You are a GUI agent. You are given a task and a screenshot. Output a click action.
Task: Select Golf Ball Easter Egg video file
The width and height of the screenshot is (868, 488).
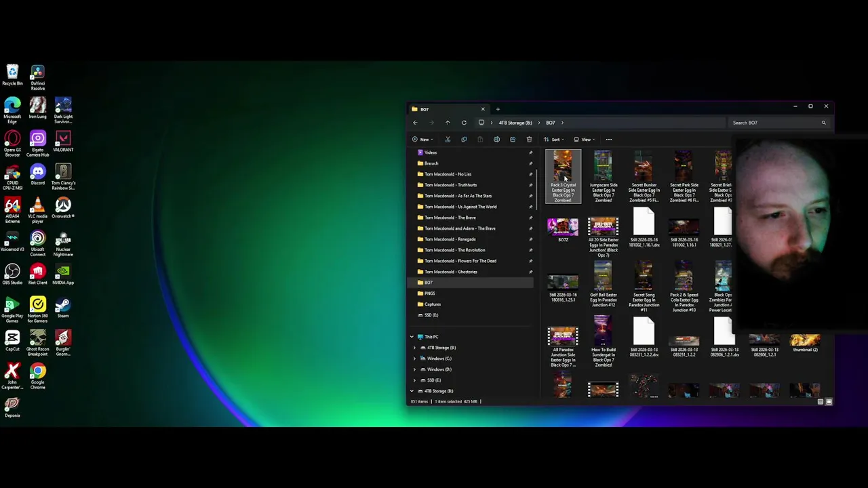coord(603,285)
